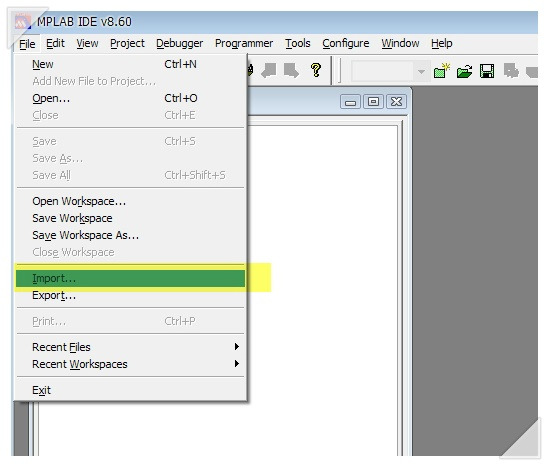The image size is (548, 466).
Task: Open the Tools menu
Action: pyautogui.click(x=298, y=43)
